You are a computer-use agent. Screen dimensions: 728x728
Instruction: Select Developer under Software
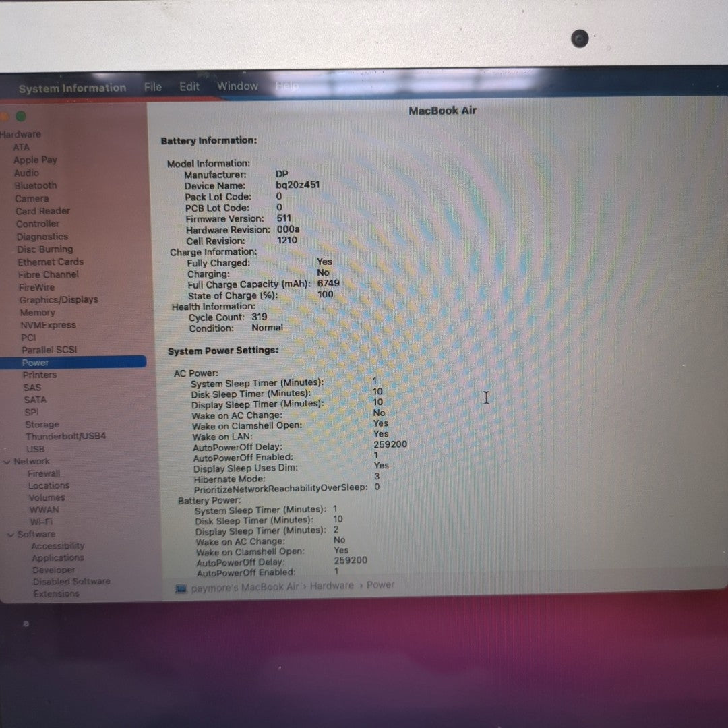tap(54, 570)
